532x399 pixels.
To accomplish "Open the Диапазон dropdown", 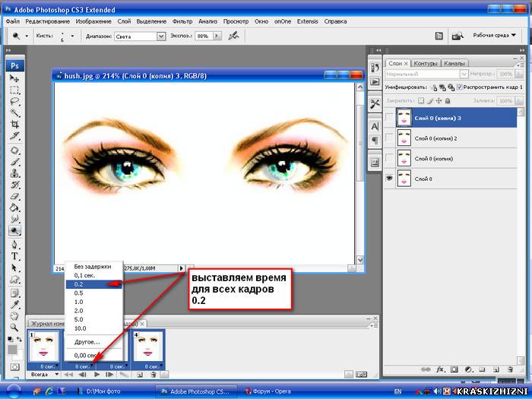I will [161, 36].
